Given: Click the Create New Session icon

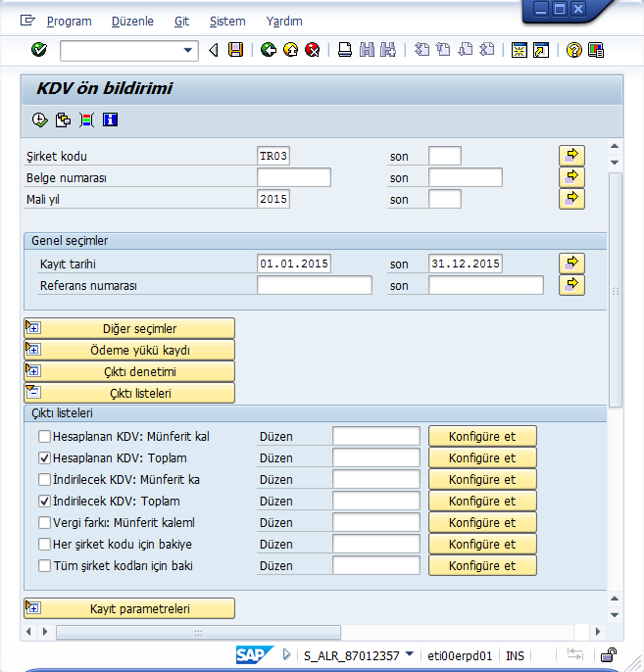Looking at the screenshot, I should (519, 50).
